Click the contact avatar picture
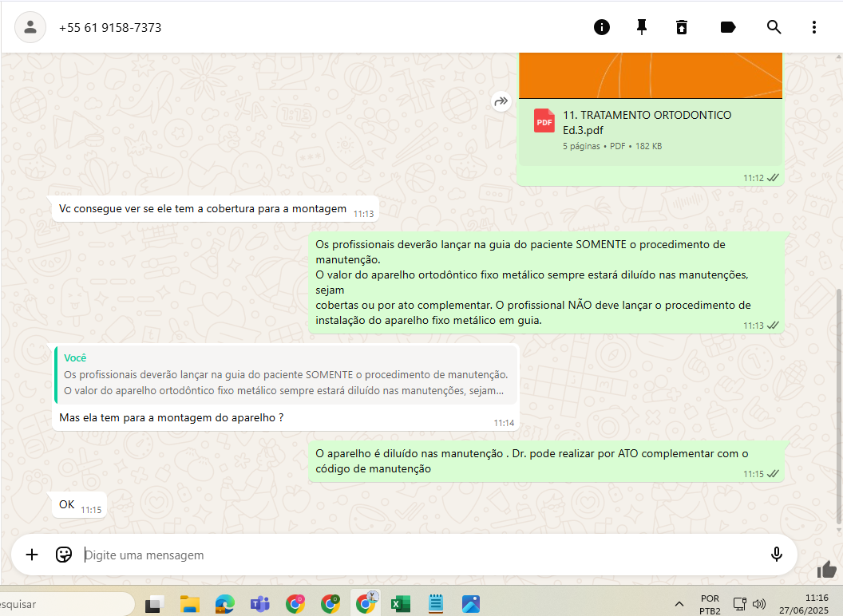This screenshot has width=843, height=616. click(x=30, y=27)
